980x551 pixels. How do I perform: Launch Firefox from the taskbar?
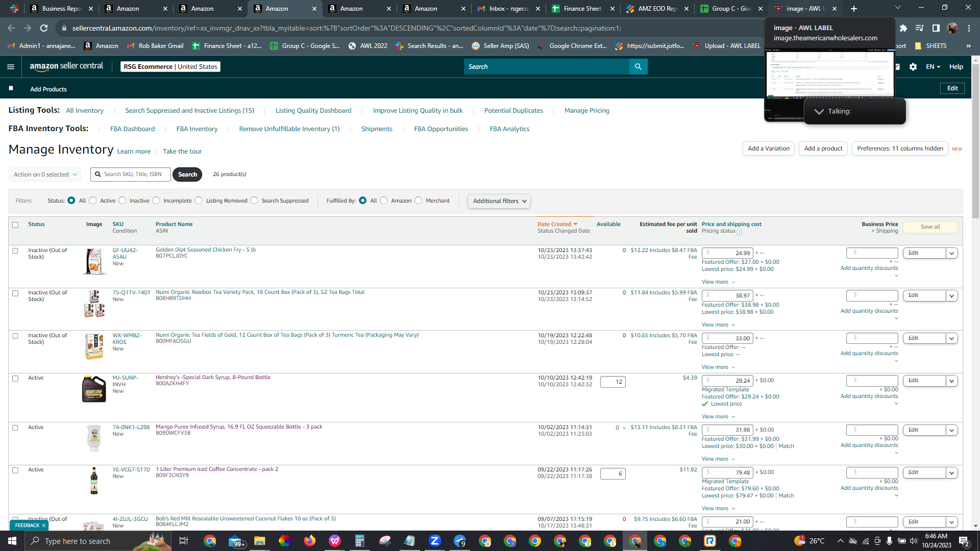(310, 541)
